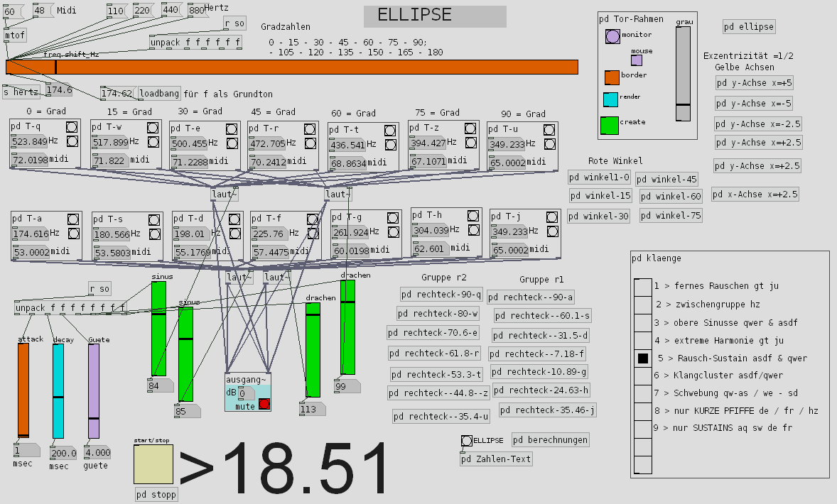Open the pd berechnungen subpatch

click(x=550, y=440)
